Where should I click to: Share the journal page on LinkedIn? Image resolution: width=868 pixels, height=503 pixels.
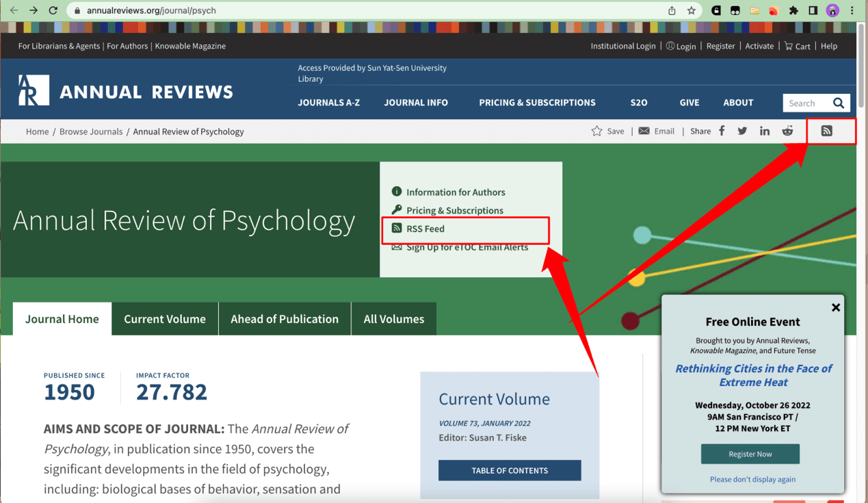(765, 131)
